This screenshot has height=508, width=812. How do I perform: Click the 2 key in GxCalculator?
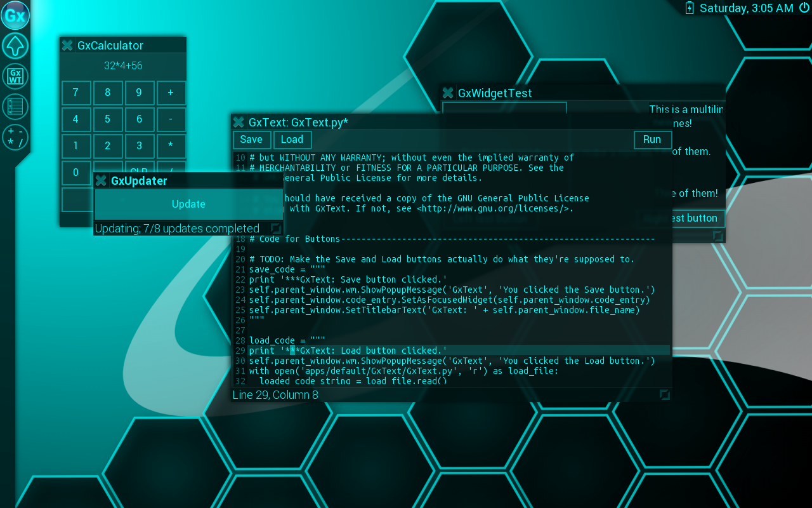point(107,146)
